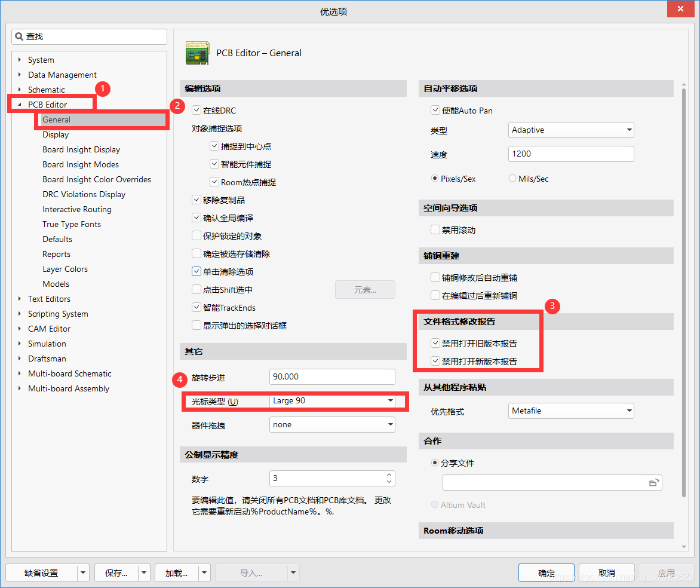700x588 pixels.
Task: Toggle 确认全局编译 checkbox
Action: tap(197, 218)
